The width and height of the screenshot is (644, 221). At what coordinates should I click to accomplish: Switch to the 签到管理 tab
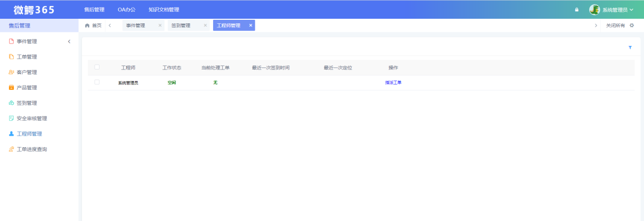tap(181, 25)
